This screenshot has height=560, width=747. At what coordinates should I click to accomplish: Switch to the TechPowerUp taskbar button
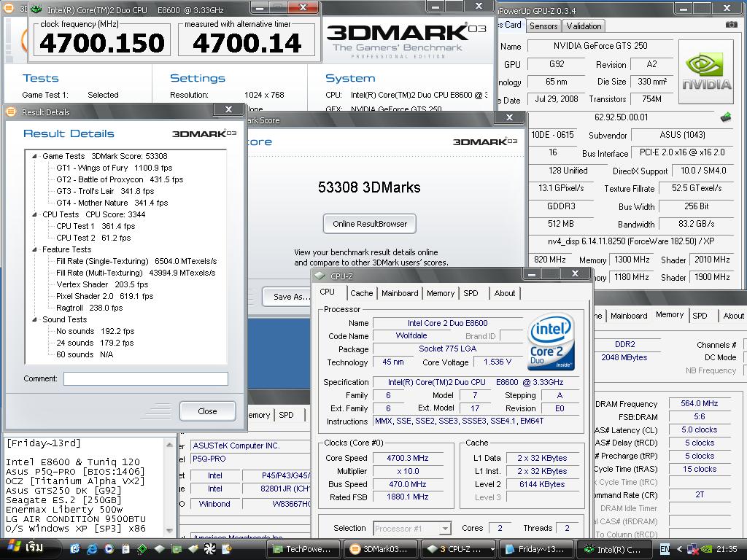[x=302, y=549]
